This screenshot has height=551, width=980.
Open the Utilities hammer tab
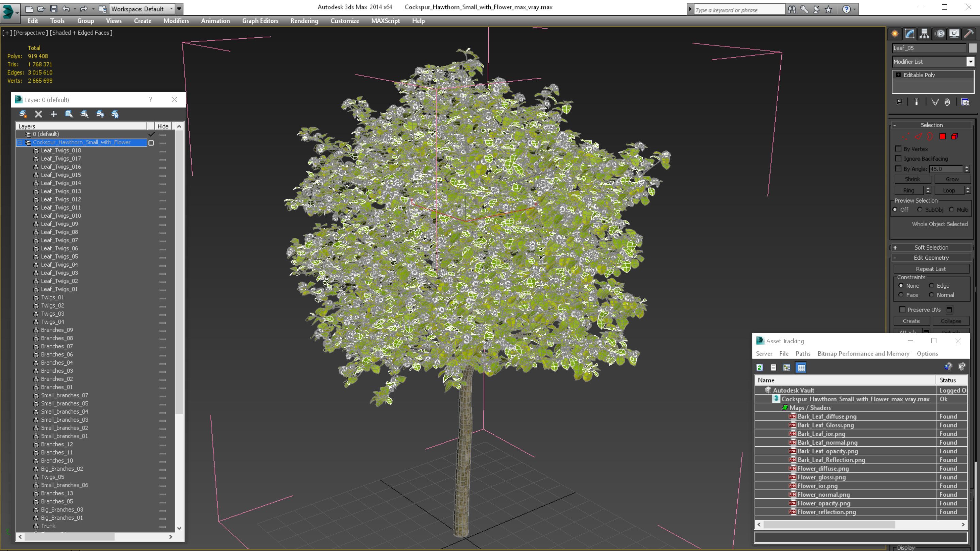click(968, 34)
